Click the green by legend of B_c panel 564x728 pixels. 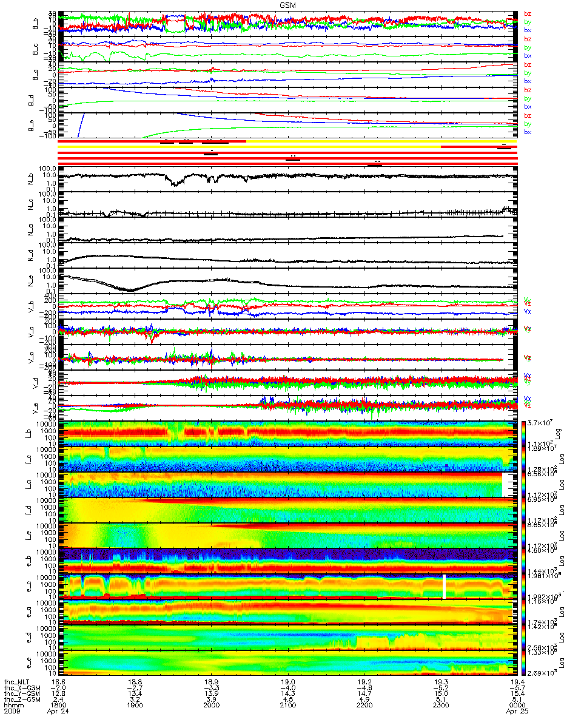click(x=528, y=47)
